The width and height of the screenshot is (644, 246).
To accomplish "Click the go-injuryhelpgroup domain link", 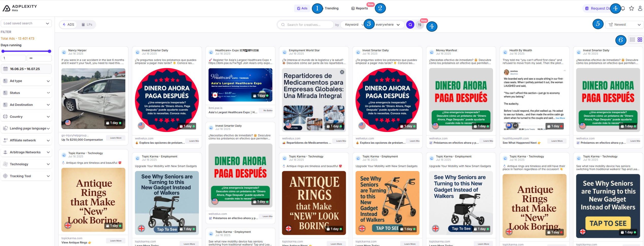I will 75,135.
